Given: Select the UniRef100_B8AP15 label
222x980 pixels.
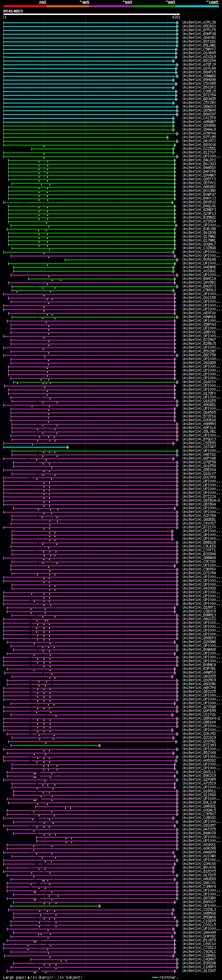Looking at the screenshot, I should (199, 72).
